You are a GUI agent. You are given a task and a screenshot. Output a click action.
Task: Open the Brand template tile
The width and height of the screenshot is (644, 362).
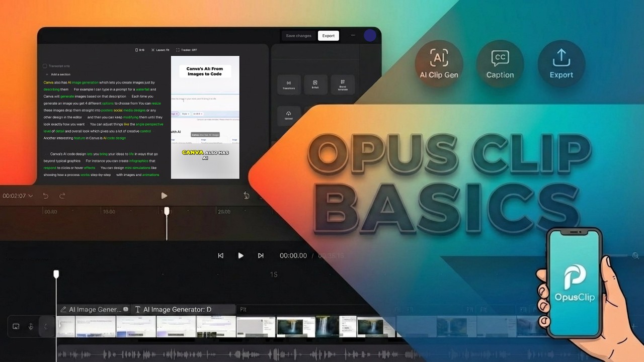tap(343, 85)
